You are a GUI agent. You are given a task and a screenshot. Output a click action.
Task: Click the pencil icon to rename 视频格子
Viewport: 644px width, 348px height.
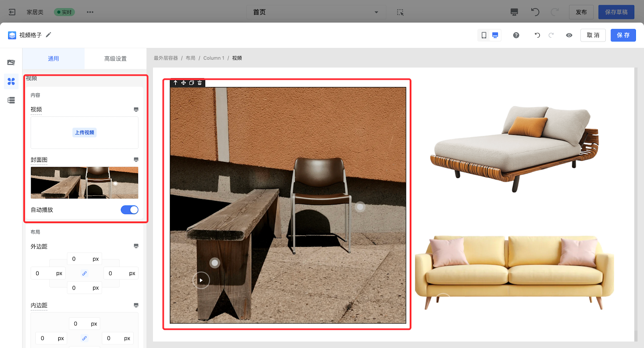(48, 35)
